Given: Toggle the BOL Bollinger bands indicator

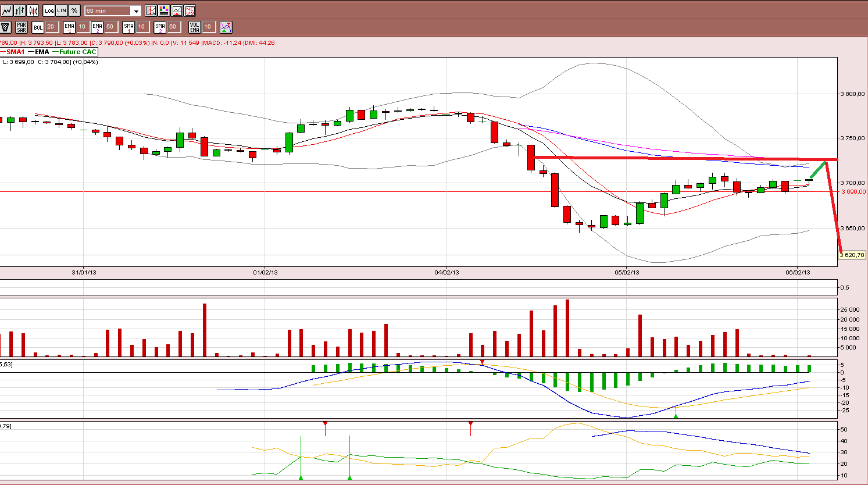Looking at the screenshot, I should [x=38, y=27].
